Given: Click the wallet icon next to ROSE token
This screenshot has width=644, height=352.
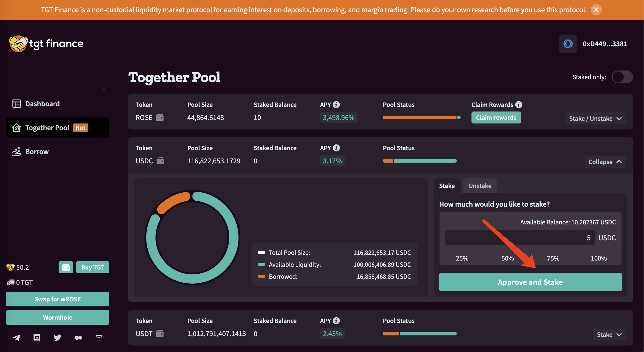Looking at the screenshot, I should (x=160, y=117).
